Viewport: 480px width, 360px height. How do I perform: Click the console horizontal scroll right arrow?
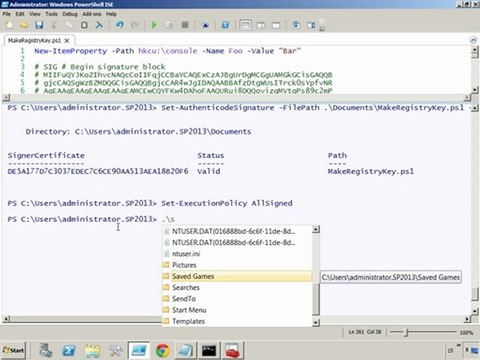tap(467, 319)
